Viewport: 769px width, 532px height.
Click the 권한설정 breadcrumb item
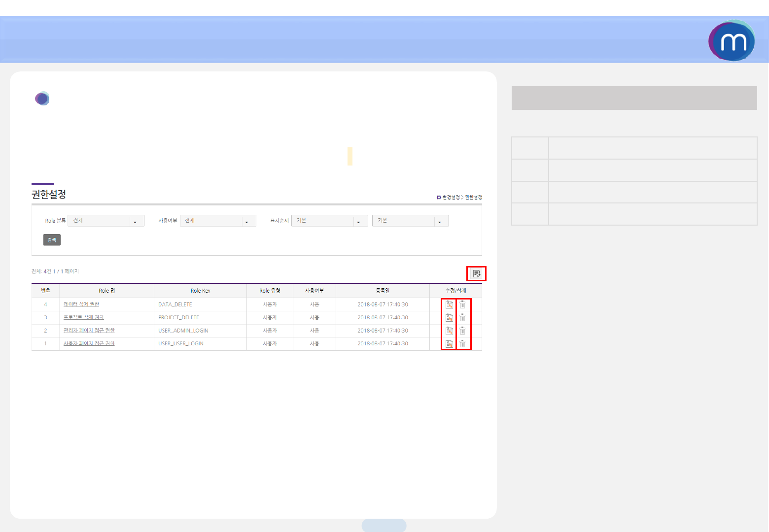pos(473,197)
